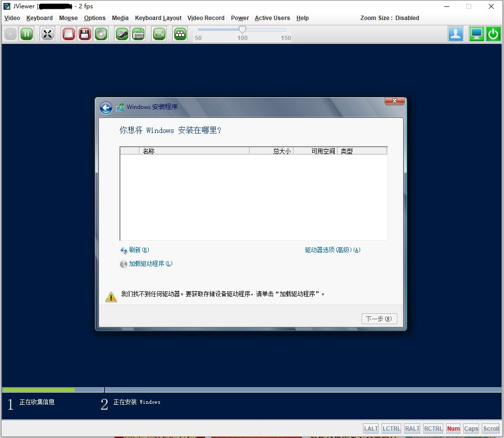Show active users icon
Viewport: 504px width, 438px height.
(456, 34)
